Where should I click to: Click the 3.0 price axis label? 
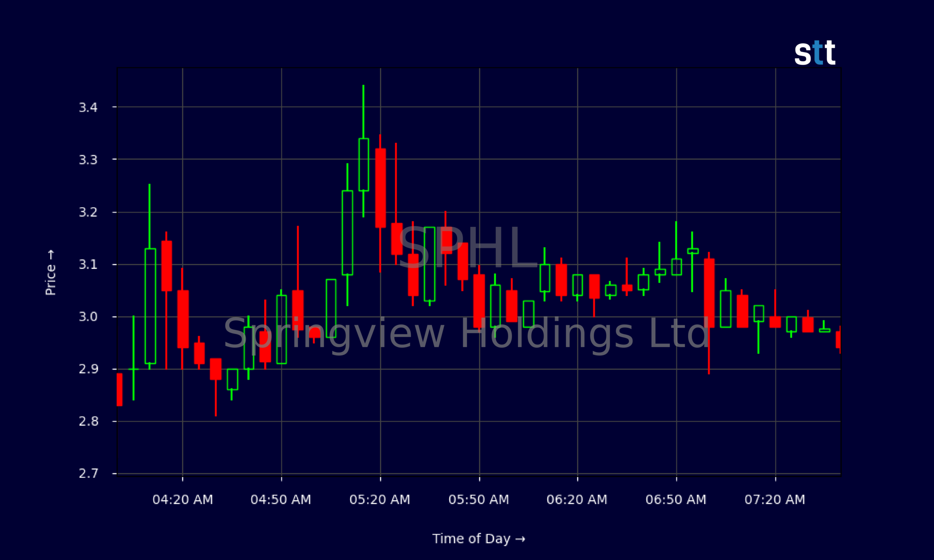point(88,316)
